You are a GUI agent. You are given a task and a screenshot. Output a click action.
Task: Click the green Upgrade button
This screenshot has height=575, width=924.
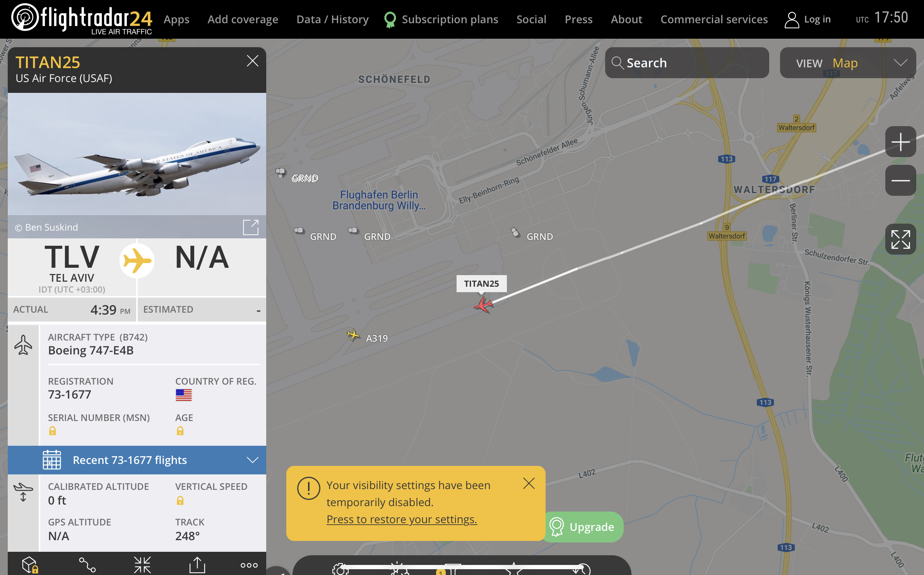tap(583, 527)
